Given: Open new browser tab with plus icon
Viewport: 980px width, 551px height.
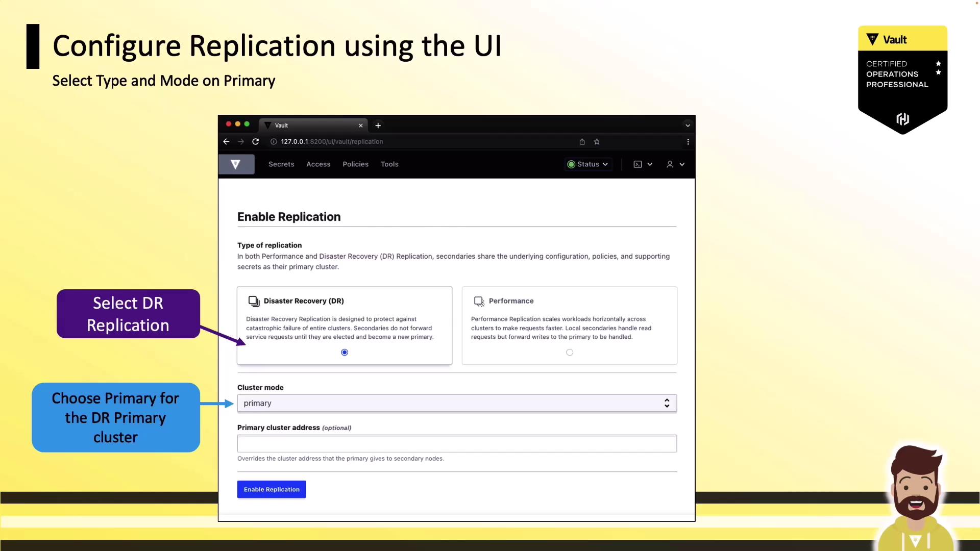Looking at the screenshot, I should coord(378,126).
